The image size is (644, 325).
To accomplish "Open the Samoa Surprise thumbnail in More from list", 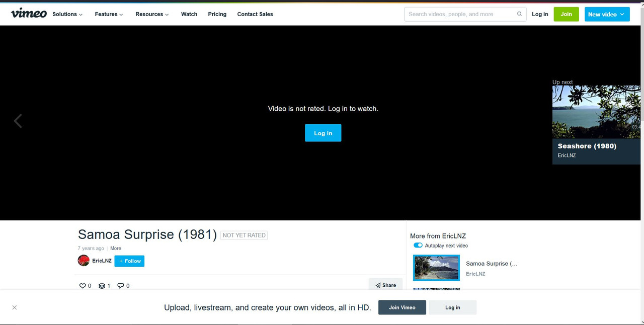I will point(436,268).
